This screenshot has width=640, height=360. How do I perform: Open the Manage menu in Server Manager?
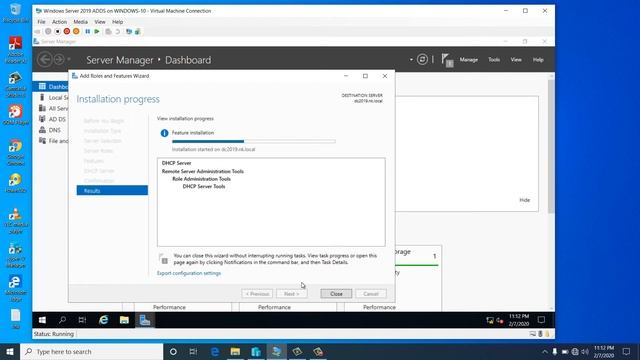coord(469,60)
